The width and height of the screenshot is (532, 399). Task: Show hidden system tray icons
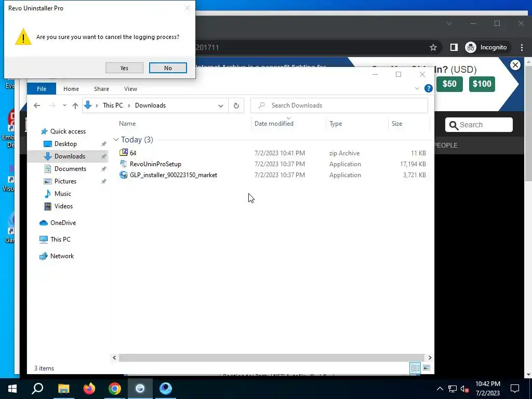440,389
